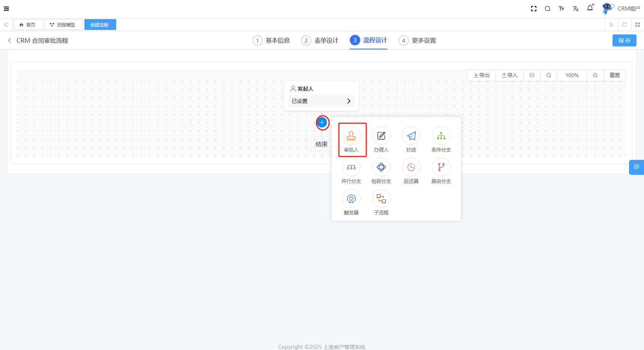Screen dimensions: 644x350
Task: Save the process with 保存 button
Action: [x=624, y=40]
